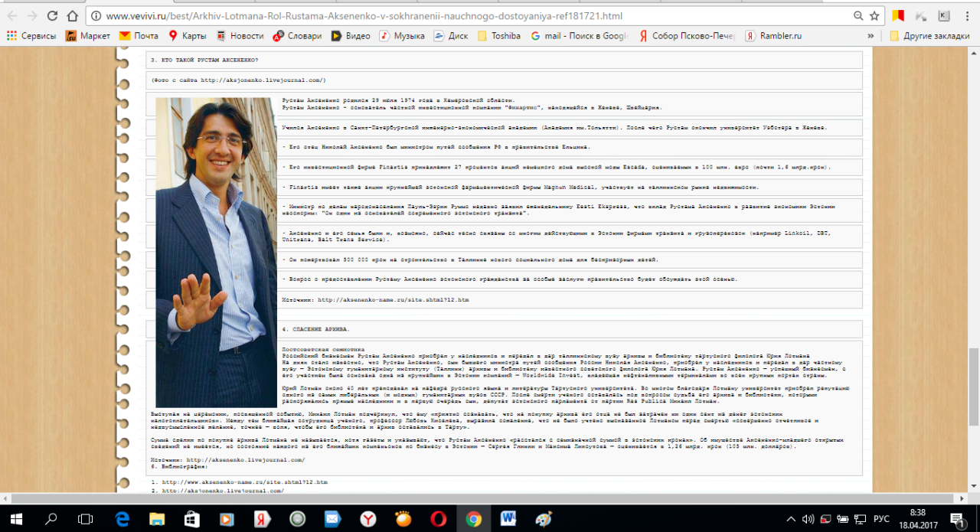This screenshot has width=980, height=532.
Task: Click the photo of Rustam Aksenenko
Action: (x=216, y=253)
